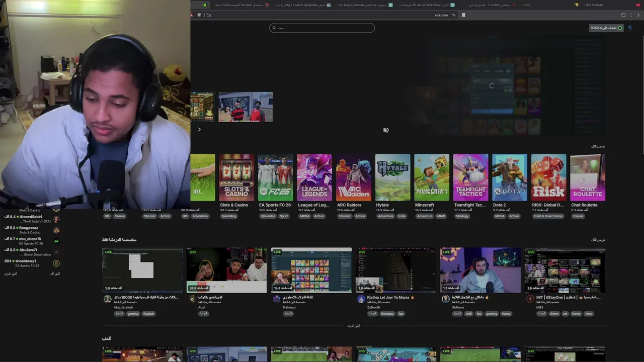Open AhmedSabiri's avatar in the sidebar

pos(56,219)
